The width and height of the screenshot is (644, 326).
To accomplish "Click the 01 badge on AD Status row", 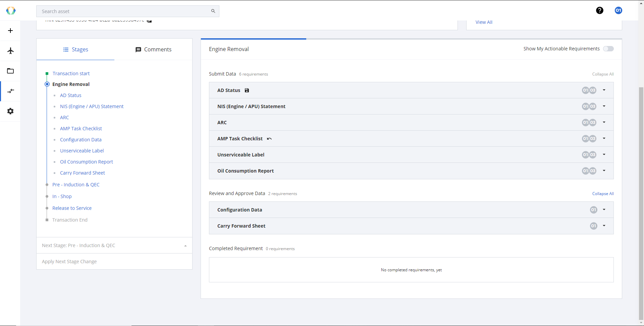I will [x=586, y=90].
